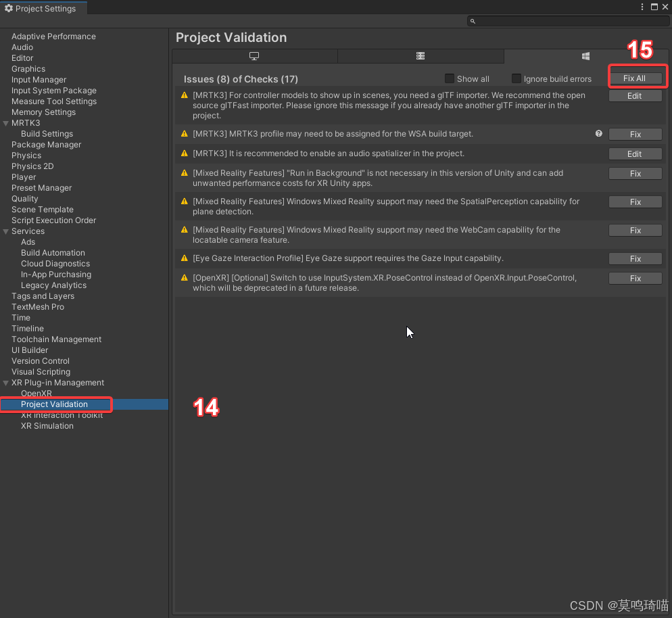Click the warning icon for glTF importer issue

coord(185,95)
